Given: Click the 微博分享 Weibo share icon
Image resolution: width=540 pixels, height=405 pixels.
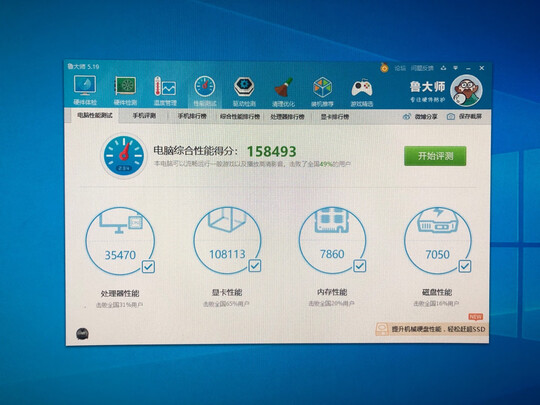Looking at the screenshot, I should (407, 117).
